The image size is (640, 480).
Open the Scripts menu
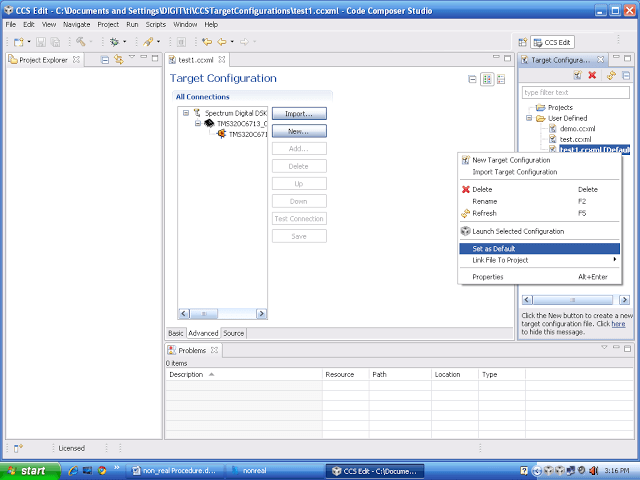(x=156, y=24)
